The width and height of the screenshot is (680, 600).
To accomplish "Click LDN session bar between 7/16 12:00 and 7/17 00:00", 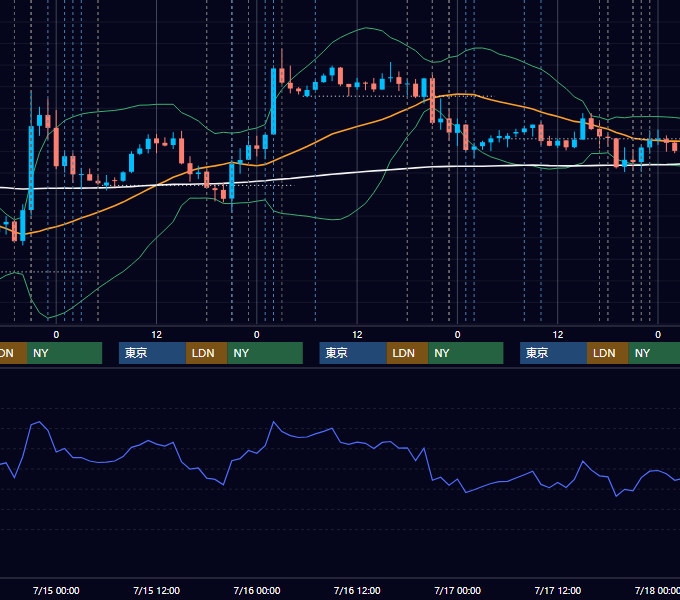I will [x=407, y=353].
